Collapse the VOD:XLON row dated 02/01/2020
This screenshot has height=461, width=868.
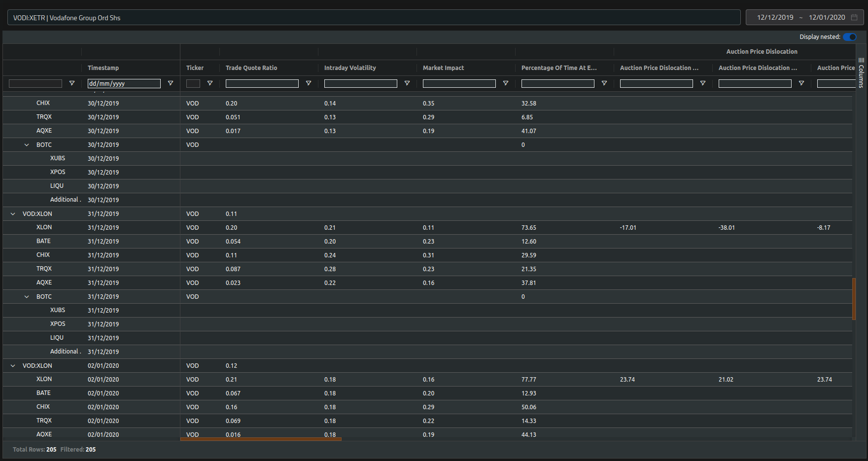pyautogui.click(x=12, y=365)
